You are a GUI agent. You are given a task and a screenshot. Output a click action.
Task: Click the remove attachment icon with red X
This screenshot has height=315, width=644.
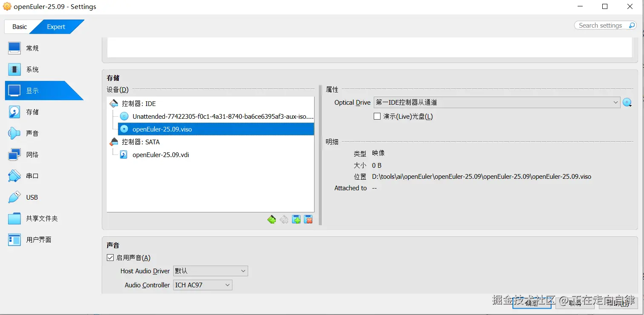pos(309,220)
